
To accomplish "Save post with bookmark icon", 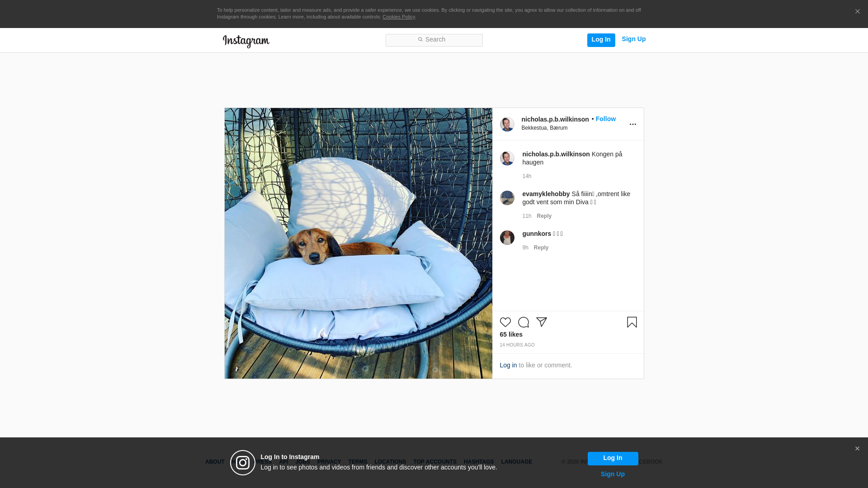I will coord(632,322).
